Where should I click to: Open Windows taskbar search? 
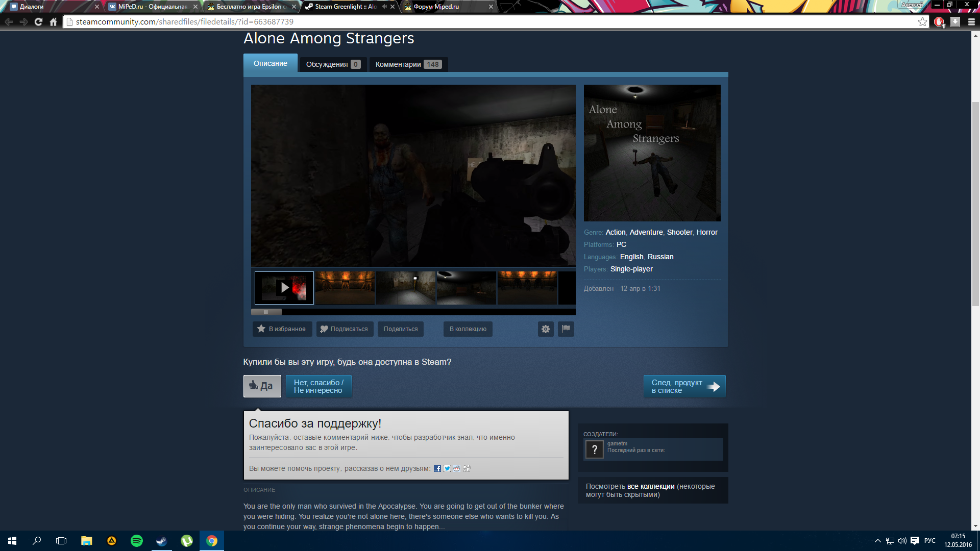pos(37,541)
